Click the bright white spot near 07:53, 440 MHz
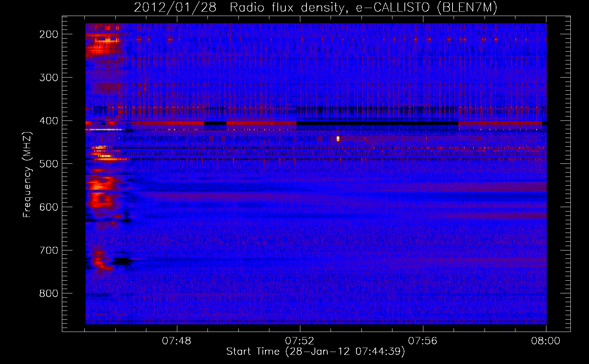The width and height of the screenshot is (589, 364). pos(338,138)
